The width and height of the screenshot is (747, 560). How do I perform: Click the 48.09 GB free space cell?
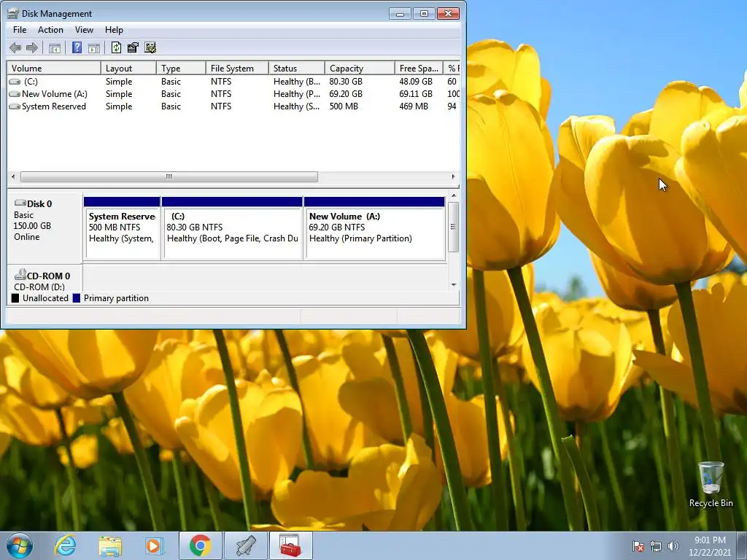point(416,82)
